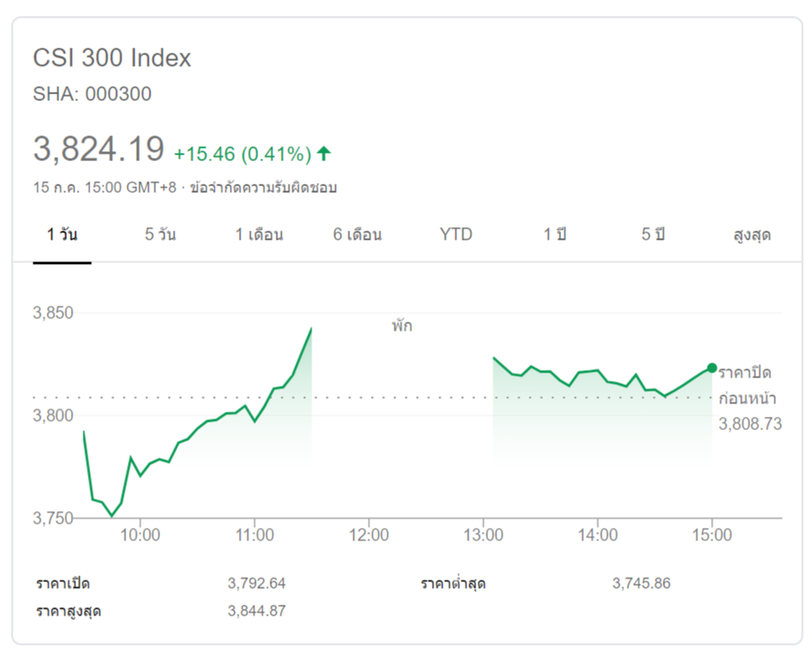Image resolution: width=812 pixels, height=659 pixels.
Task: View the 5 ปี chart tab
Action: [x=652, y=235]
